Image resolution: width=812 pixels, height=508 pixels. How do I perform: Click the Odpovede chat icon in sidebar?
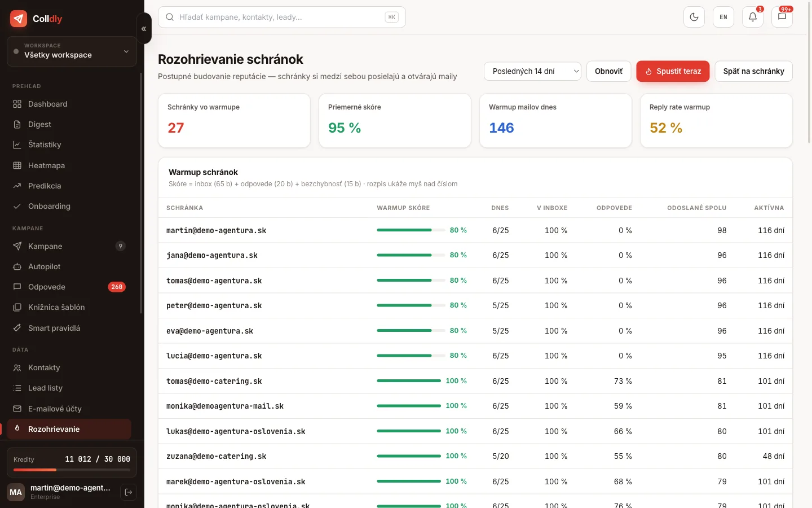tap(17, 287)
